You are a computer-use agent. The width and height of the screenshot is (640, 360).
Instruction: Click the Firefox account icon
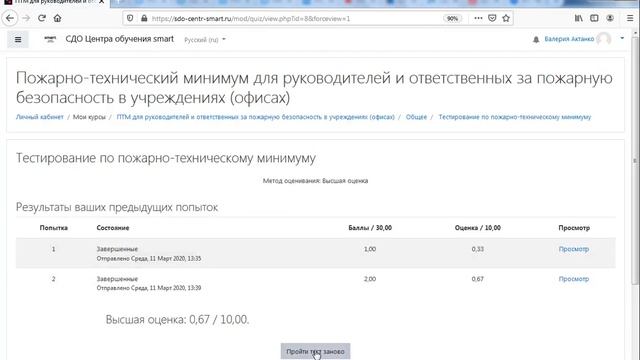click(x=610, y=18)
